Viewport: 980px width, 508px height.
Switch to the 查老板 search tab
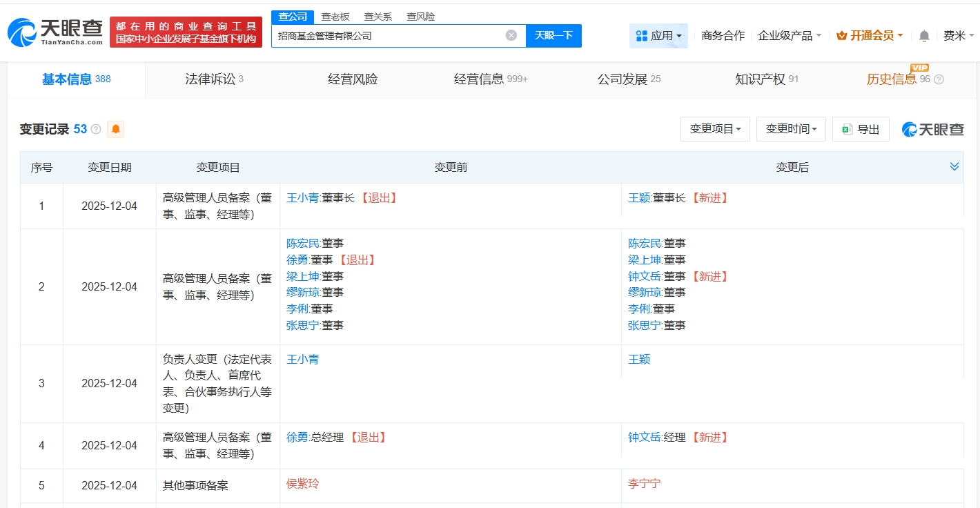[x=335, y=17]
